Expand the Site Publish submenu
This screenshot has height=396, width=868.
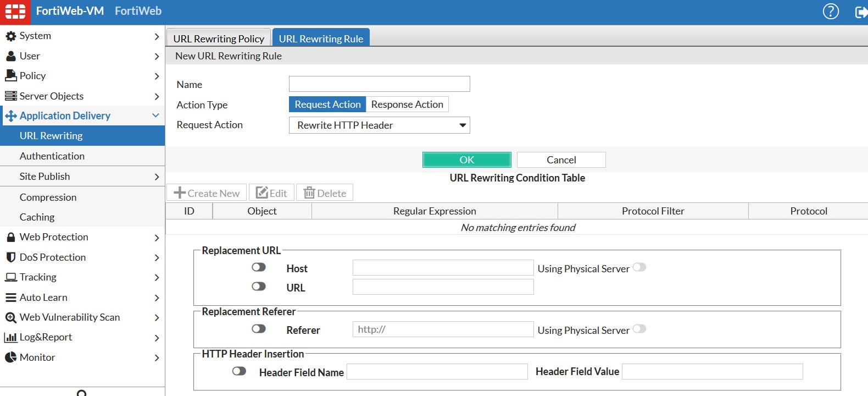(x=157, y=177)
